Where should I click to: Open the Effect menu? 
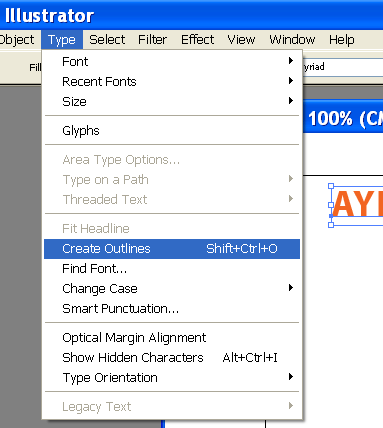click(197, 40)
